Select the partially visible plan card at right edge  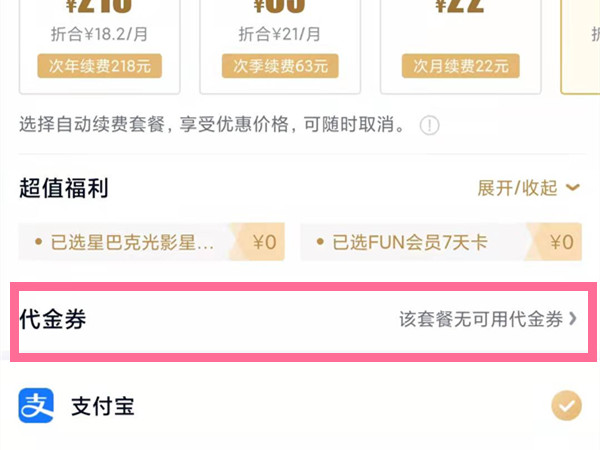582,45
